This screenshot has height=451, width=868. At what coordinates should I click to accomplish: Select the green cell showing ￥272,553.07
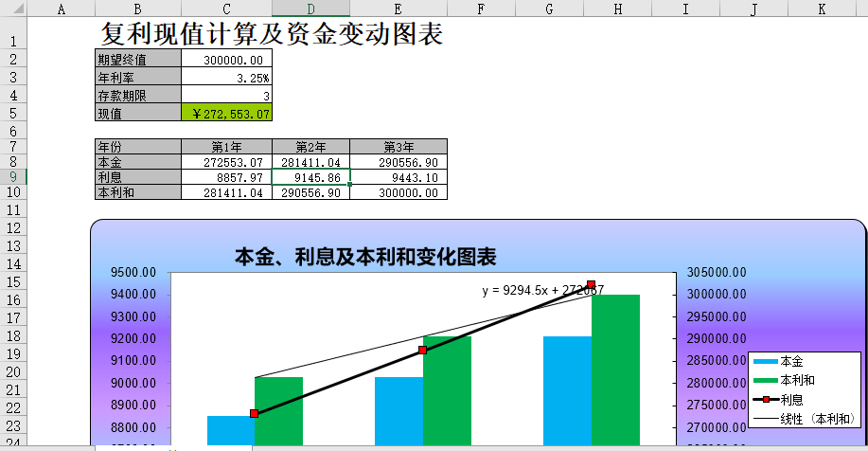pyautogui.click(x=226, y=114)
